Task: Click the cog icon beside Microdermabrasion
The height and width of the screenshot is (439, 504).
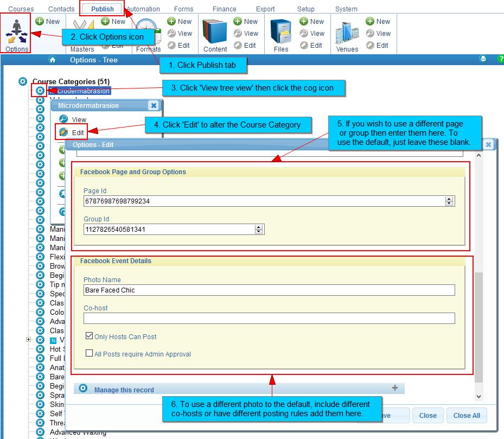Action: coord(40,91)
